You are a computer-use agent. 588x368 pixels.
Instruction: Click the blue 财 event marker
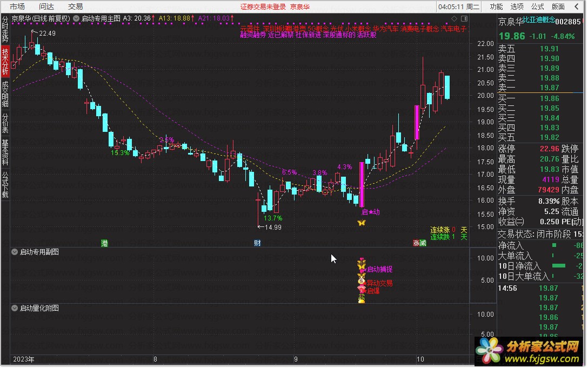pyautogui.click(x=257, y=243)
